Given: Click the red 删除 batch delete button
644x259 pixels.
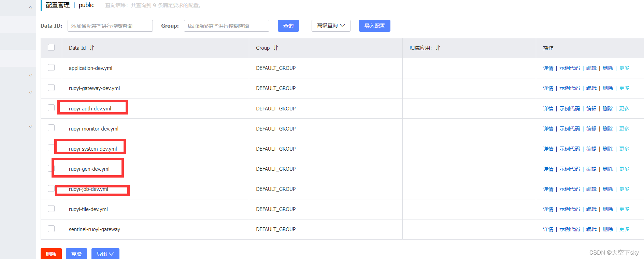Looking at the screenshot, I should pos(51,254).
